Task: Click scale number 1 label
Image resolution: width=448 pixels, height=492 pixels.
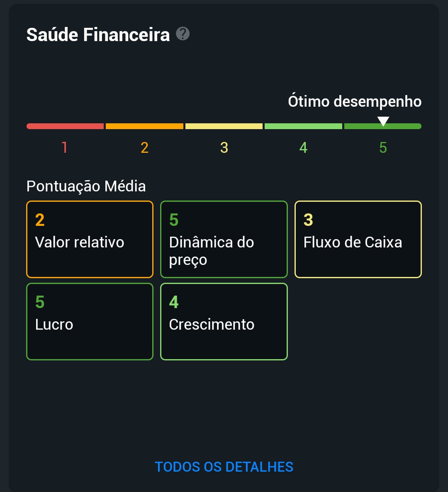Action: 65,147
